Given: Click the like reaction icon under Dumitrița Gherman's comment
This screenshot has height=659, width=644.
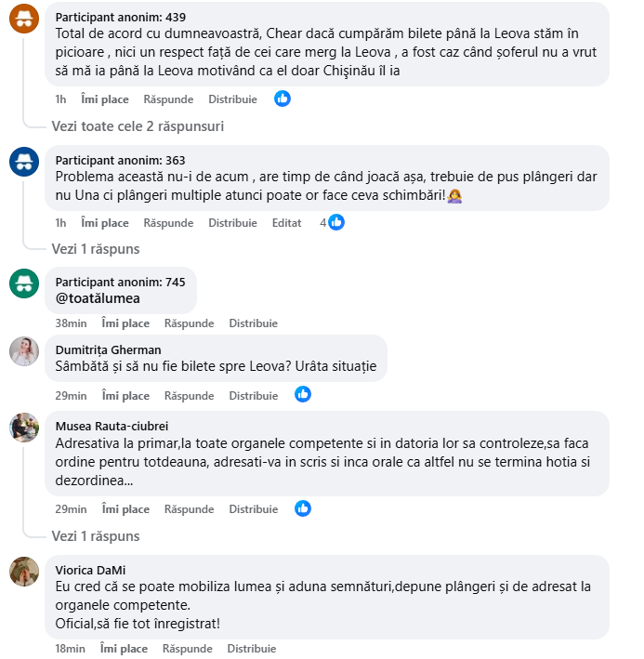Looking at the screenshot, I should (303, 394).
